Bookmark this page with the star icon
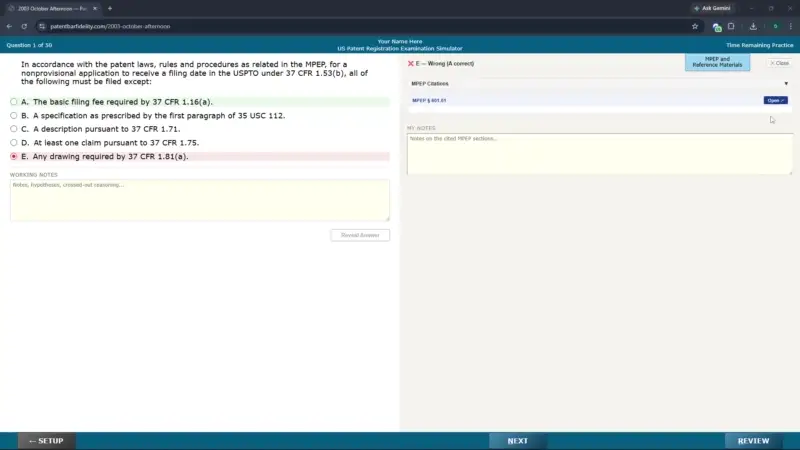Image resolution: width=800 pixels, height=450 pixels. pyautogui.click(x=695, y=26)
